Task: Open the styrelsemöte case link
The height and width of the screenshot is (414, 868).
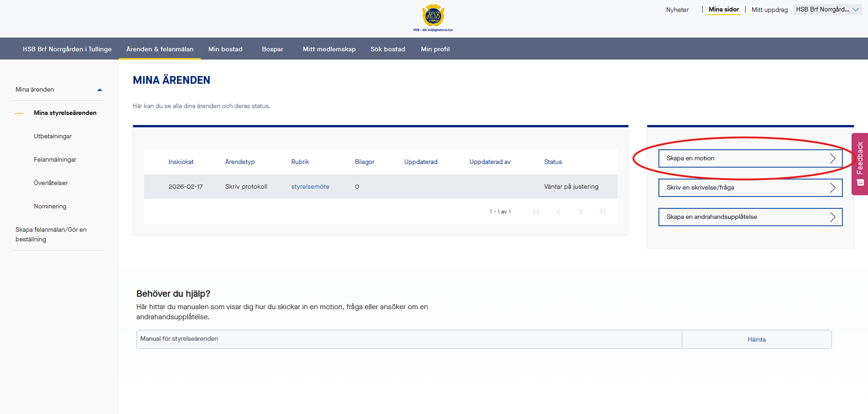Action: click(x=310, y=187)
